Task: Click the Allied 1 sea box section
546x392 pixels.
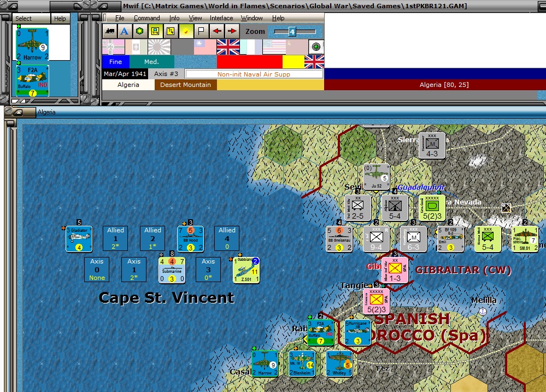Action: pos(115,238)
